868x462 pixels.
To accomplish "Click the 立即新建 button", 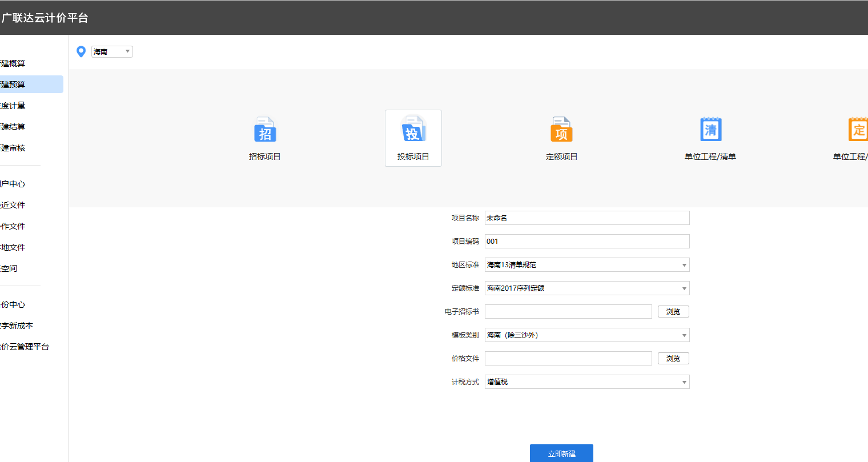I will pos(561,453).
